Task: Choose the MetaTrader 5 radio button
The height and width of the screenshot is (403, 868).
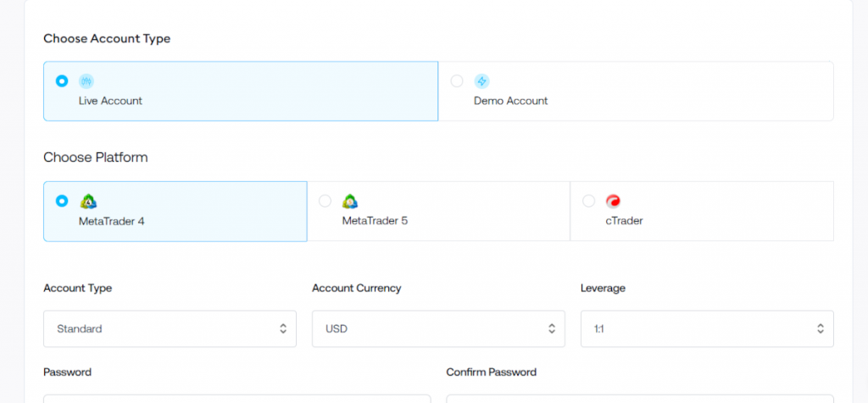Action: pos(325,201)
